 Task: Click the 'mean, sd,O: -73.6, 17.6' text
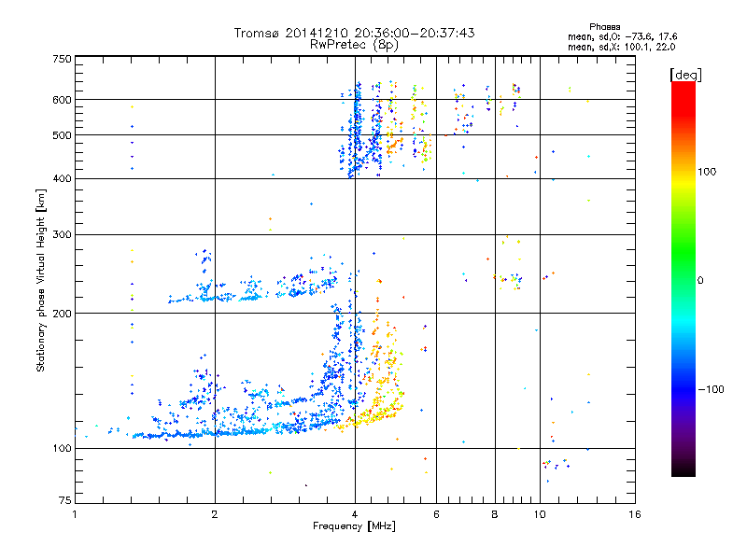point(622,36)
